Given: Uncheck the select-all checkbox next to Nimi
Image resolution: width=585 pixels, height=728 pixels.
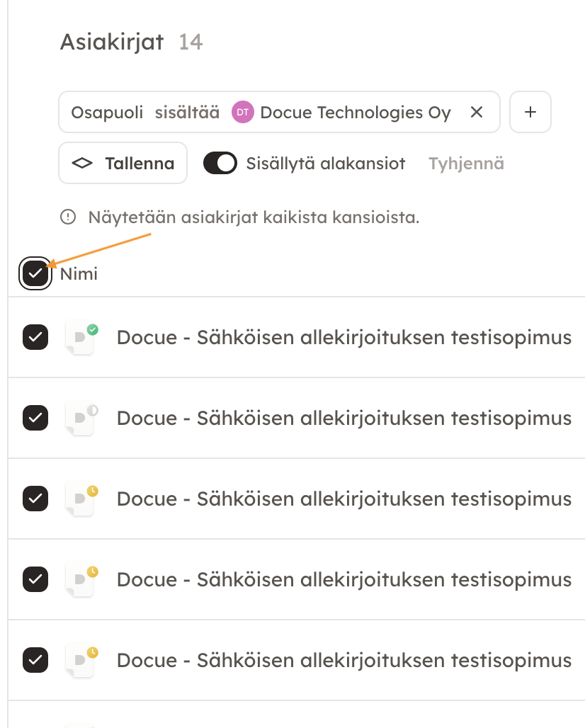Looking at the screenshot, I should 35,273.
